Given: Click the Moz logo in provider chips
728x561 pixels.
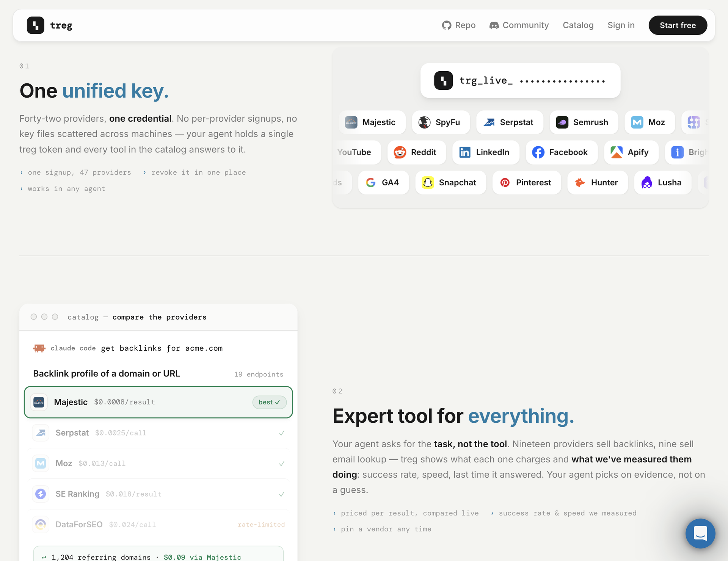Looking at the screenshot, I should [637, 122].
